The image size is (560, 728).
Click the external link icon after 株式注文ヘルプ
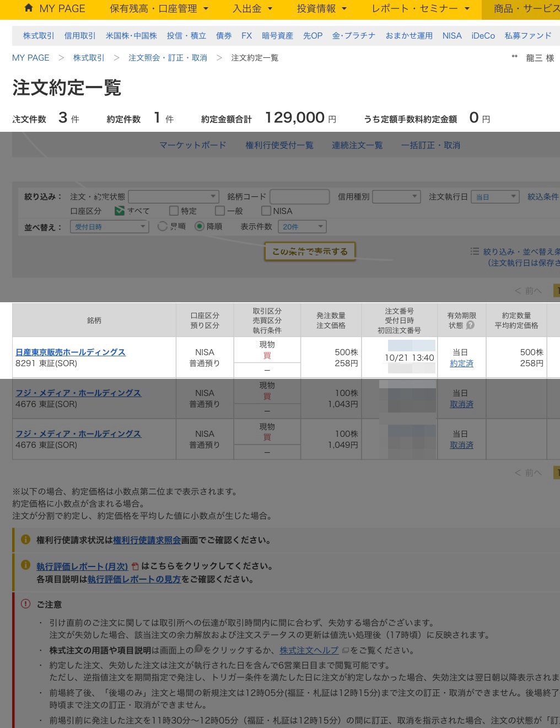coord(345,651)
